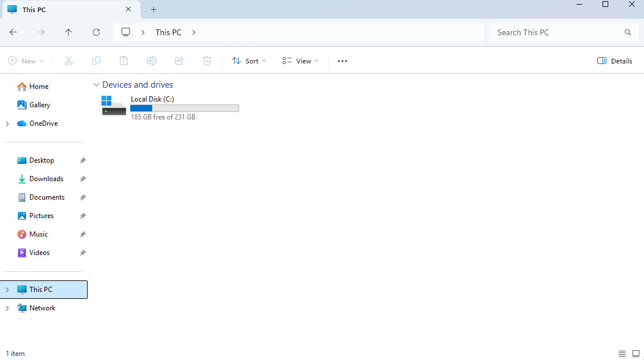Click the Delete trash icon

coord(207,61)
